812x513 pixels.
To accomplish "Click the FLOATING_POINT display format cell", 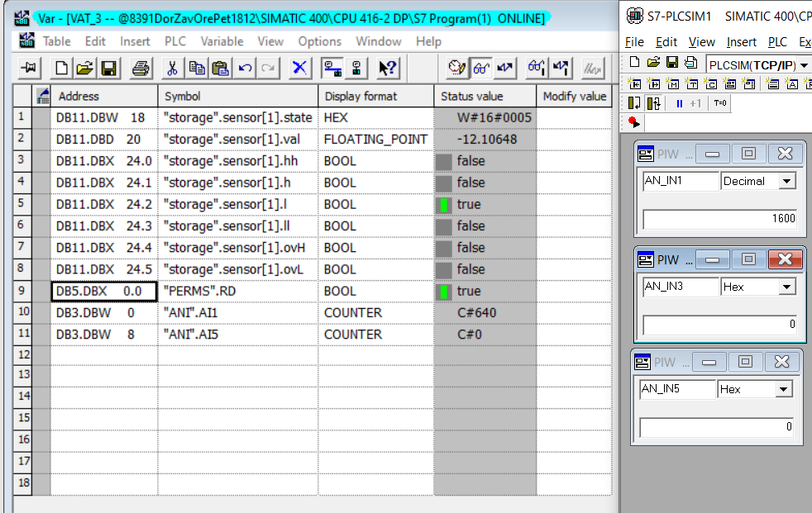I will 376,139.
